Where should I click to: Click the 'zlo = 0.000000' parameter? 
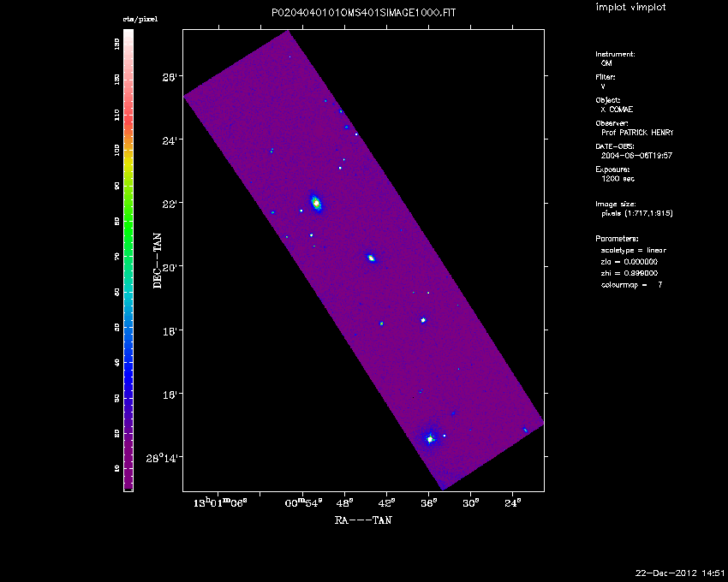click(630, 262)
